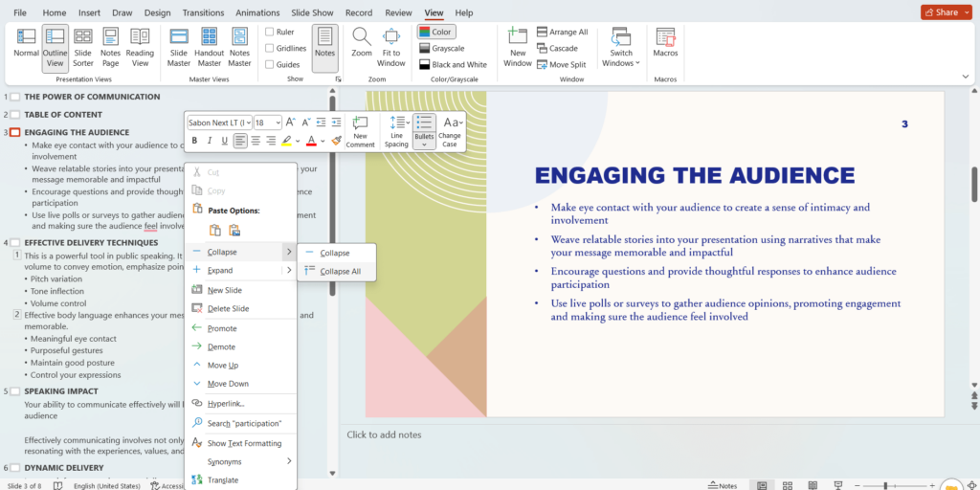Click the Format Painter brush icon

336,141
